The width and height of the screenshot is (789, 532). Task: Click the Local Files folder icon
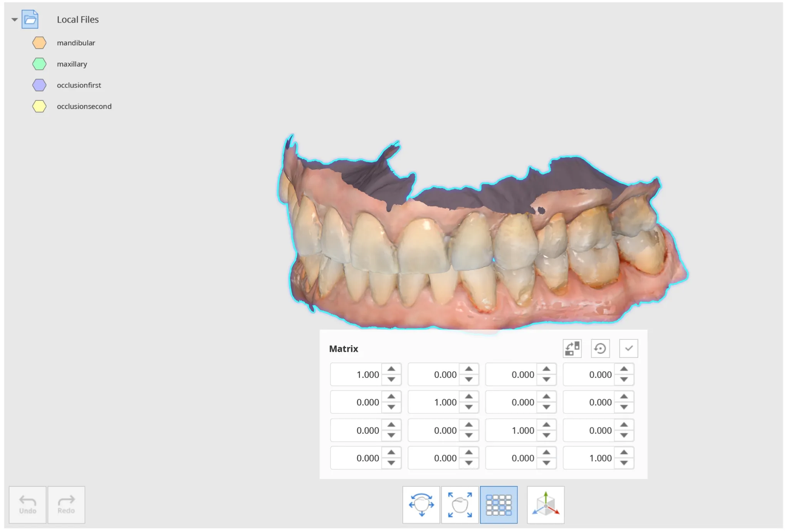30,19
